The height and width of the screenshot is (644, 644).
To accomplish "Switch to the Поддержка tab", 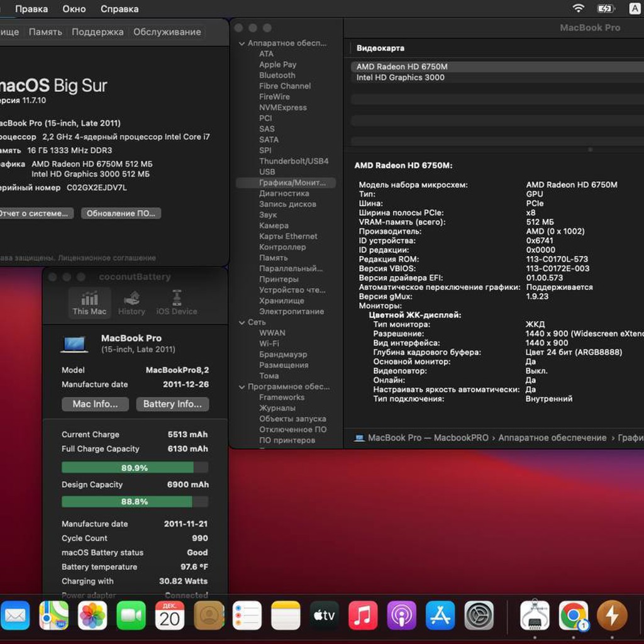I will click(97, 31).
